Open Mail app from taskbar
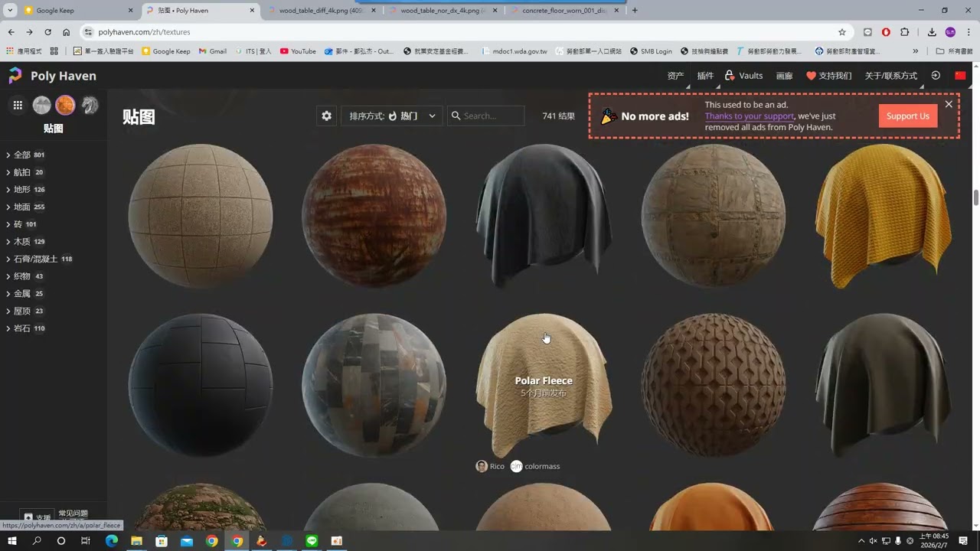The height and width of the screenshot is (551, 980). click(x=187, y=541)
